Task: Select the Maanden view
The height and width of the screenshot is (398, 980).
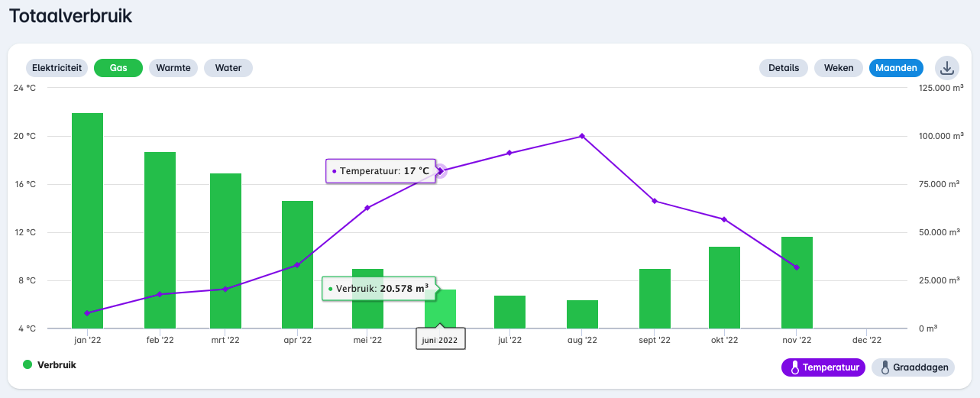Action: point(896,68)
